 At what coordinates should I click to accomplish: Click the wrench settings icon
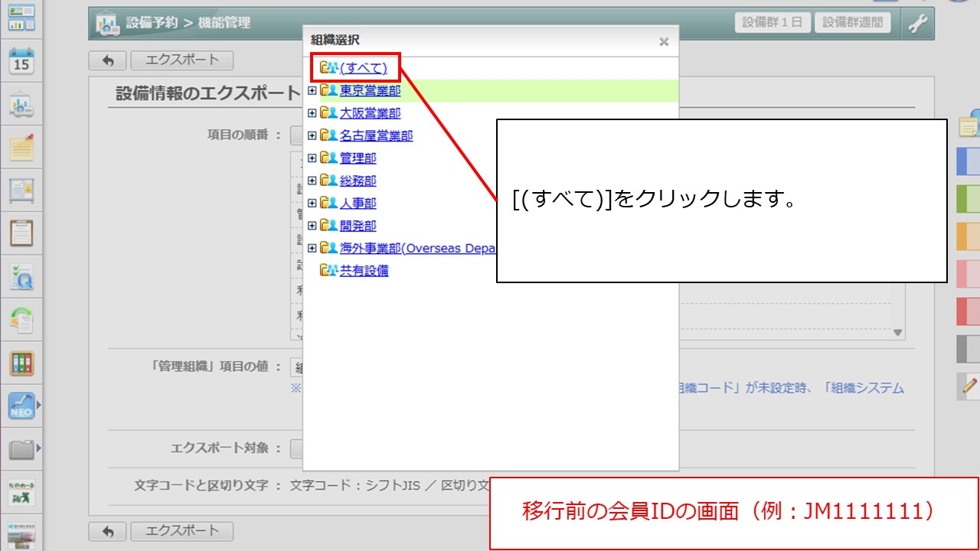pos(917,23)
